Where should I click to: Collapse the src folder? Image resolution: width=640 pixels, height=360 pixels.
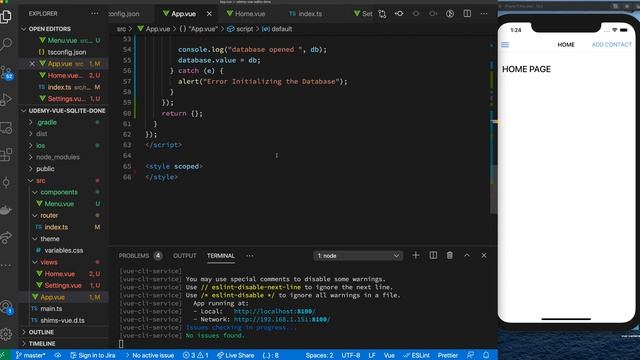click(40, 181)
